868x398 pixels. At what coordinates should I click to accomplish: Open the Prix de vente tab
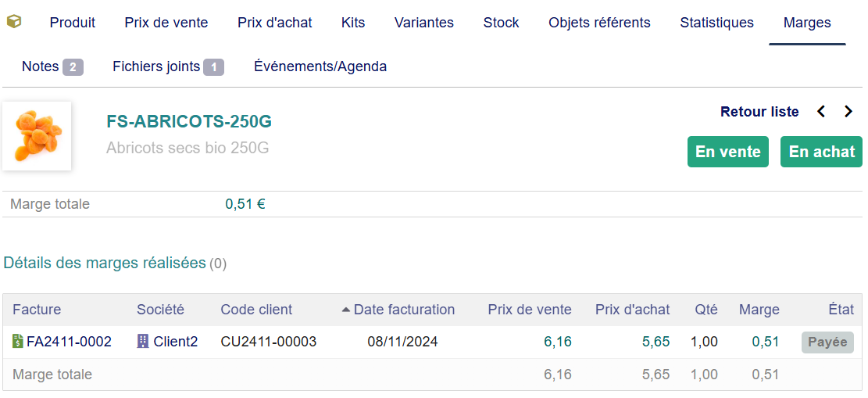166,23
